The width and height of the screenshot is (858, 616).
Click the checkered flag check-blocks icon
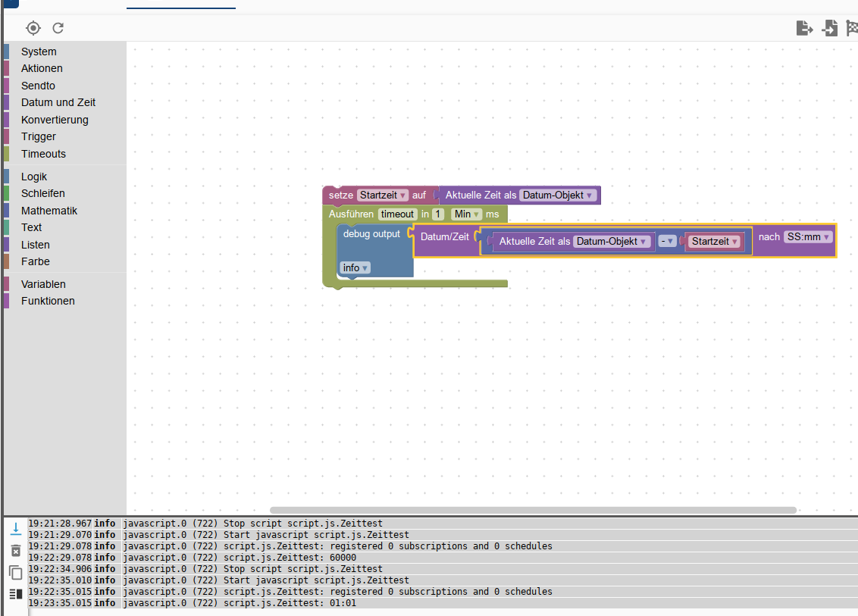point(852,28)
